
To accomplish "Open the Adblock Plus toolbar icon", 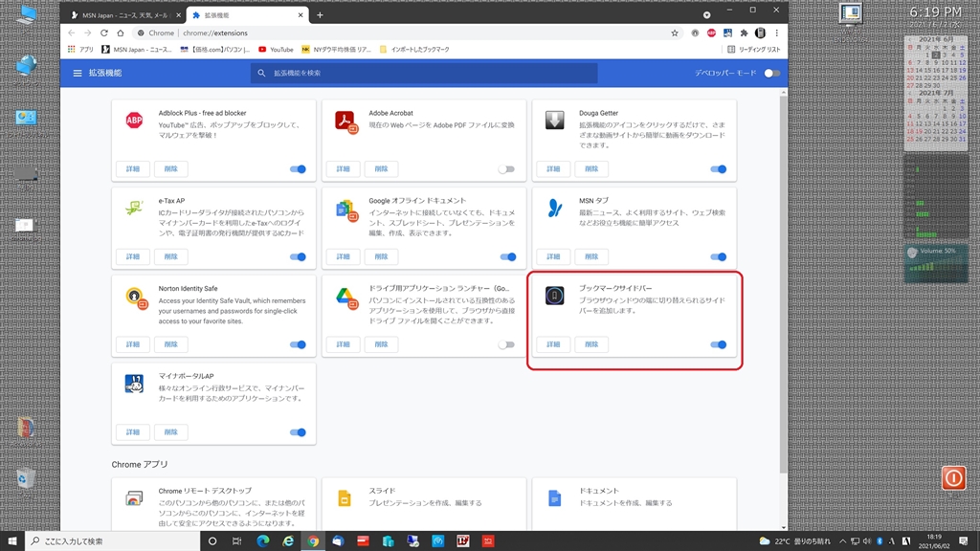I will coord(711,33).
